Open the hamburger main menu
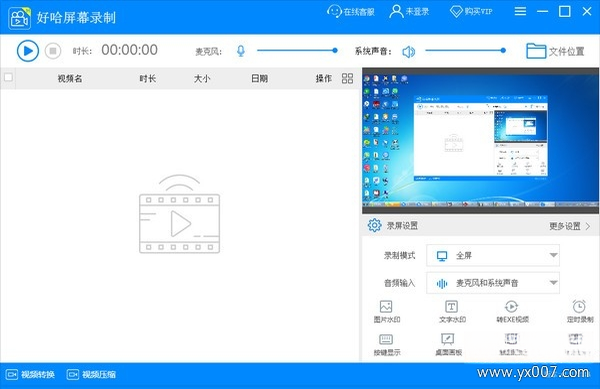The height and width of the screenshot is (389, 600). [520, 11]
